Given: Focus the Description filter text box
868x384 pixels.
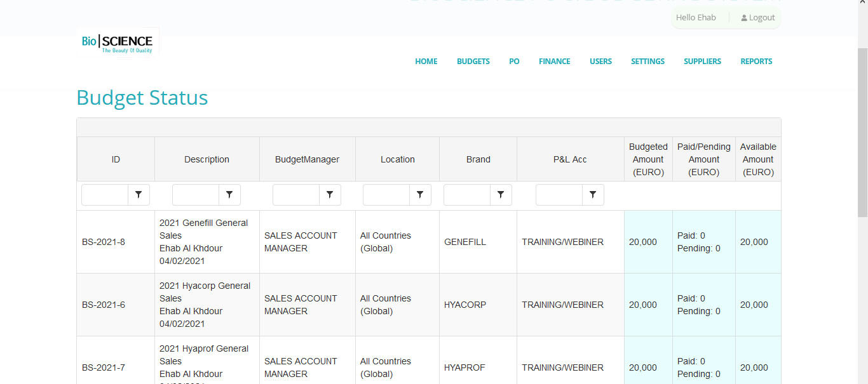Looking at the screenshot, I should 196,195.
